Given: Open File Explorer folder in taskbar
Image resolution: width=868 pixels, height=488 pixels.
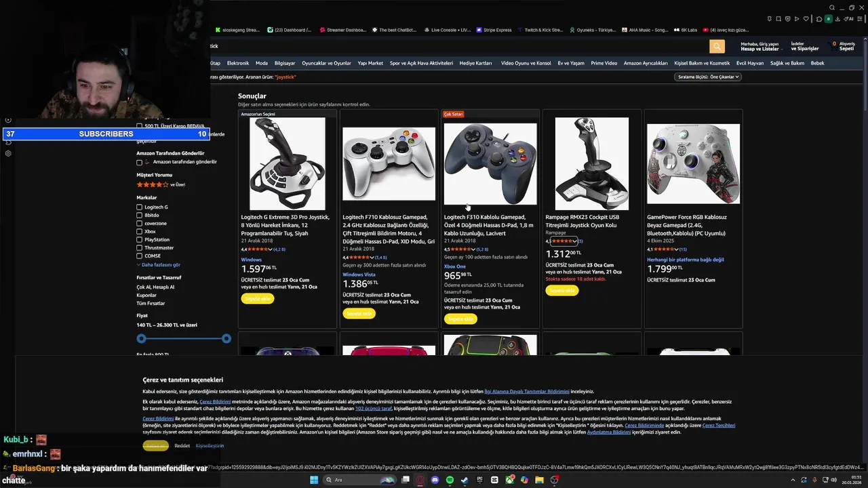Looking at the screenshot, I should (x=539, y=480).
